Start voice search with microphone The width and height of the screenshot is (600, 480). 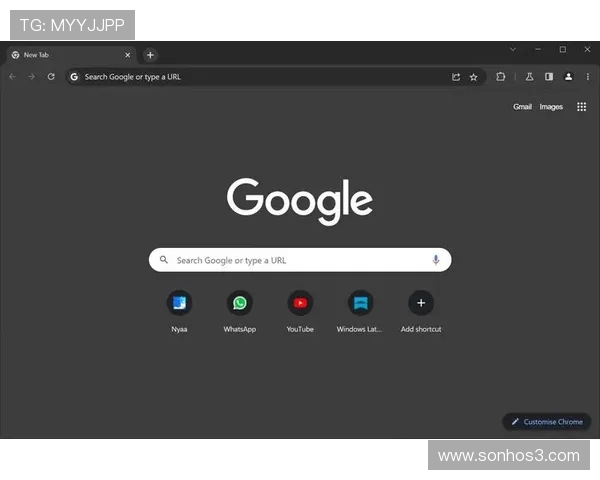click(435, 260)
